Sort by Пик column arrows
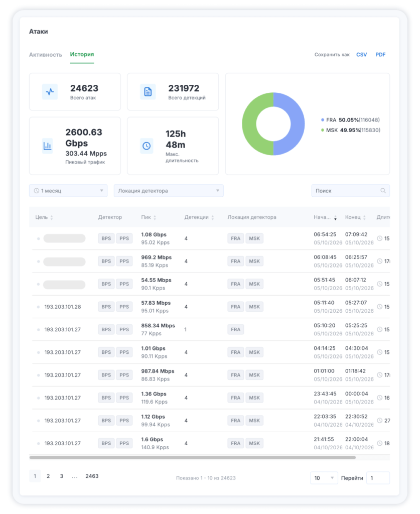Image resolution: width=420 pixels, height=514 pixels. pyautogui.click(x=155, y=217)
